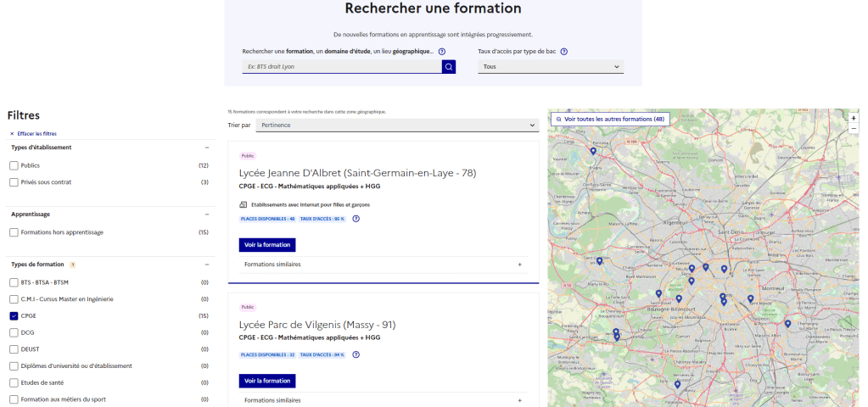The height and width of the screenshot is (407, 868).
Task: Click the formation search input field
Action: click(x=341, y=66)
